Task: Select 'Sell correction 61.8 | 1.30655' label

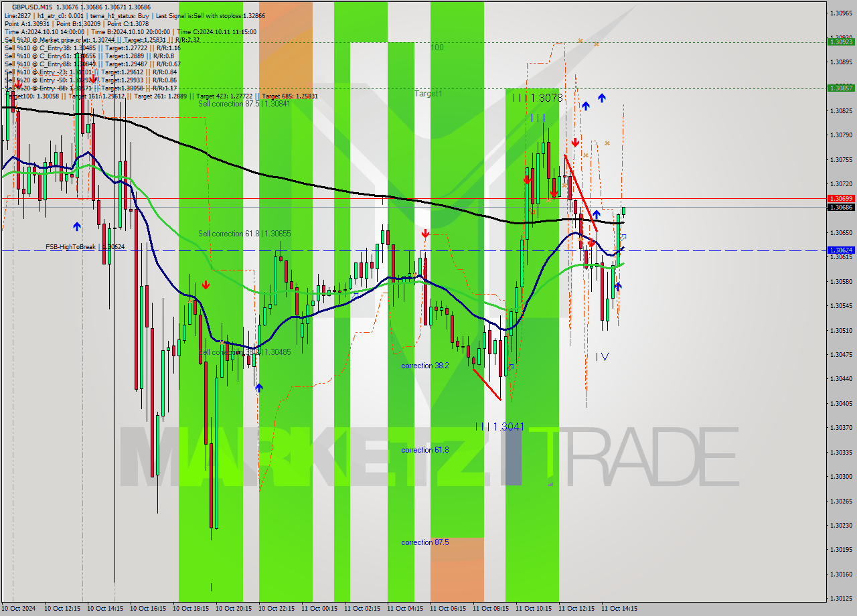Action: click(244, 234)
